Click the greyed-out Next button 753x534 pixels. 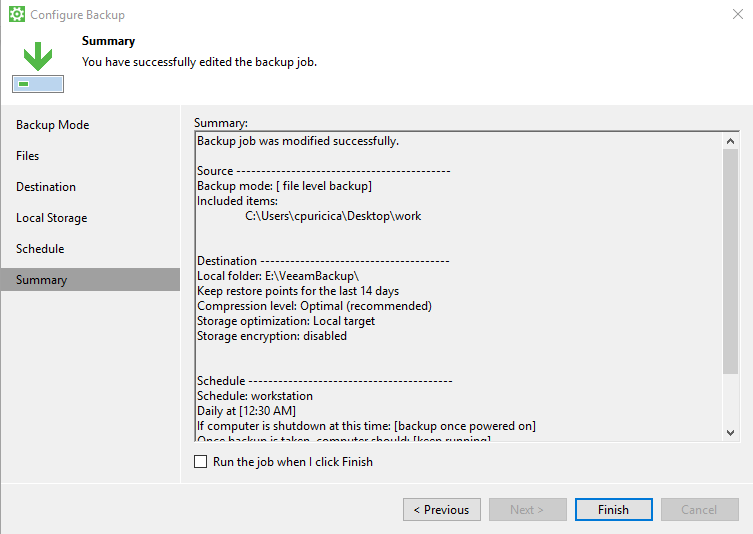(x=527, y=510)
